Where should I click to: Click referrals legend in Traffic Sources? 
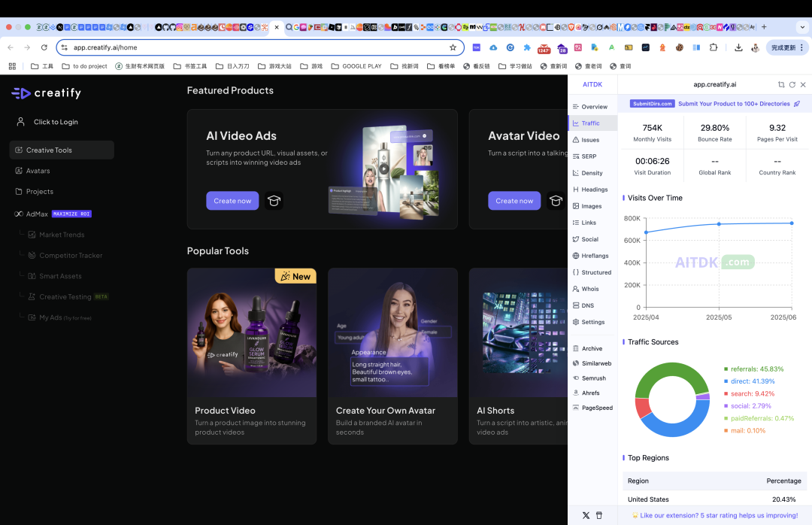(753, 369)
